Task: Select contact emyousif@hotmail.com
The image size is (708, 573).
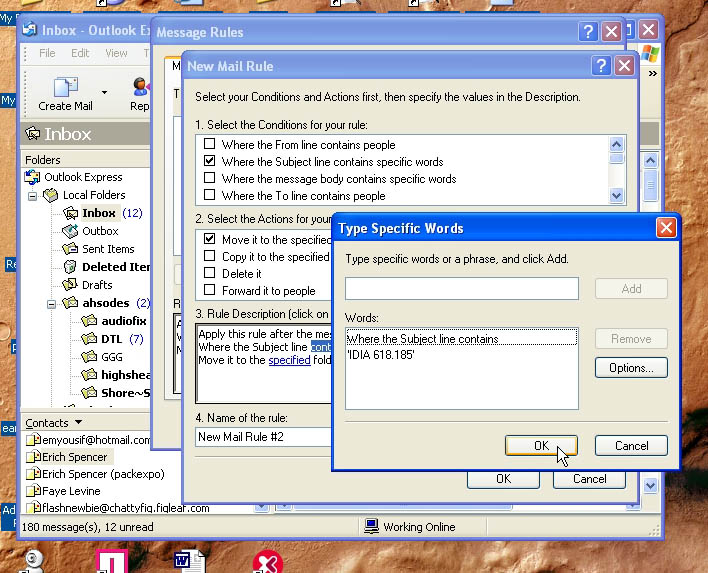Action: pyautogui.click(x=88, y=440)
